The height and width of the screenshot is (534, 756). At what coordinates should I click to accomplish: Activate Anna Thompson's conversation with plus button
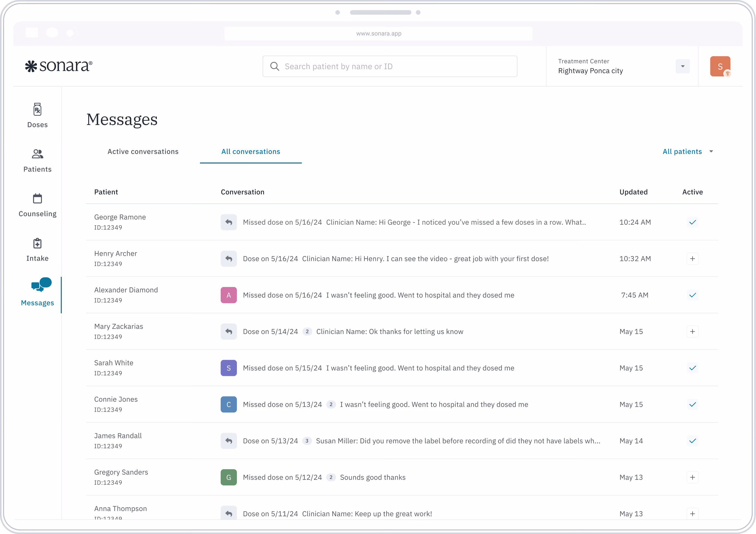point(692,514)
